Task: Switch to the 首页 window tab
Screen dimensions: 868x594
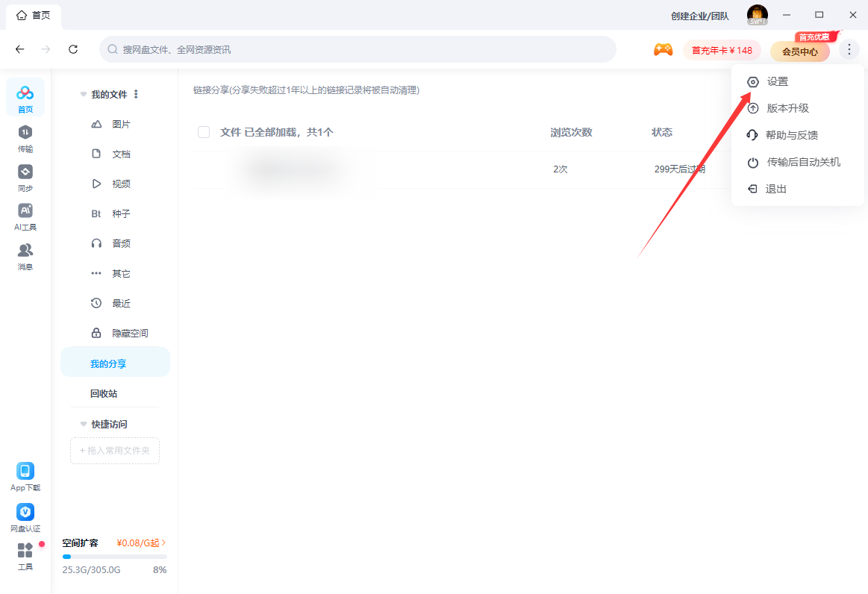Action: [34, 16]
